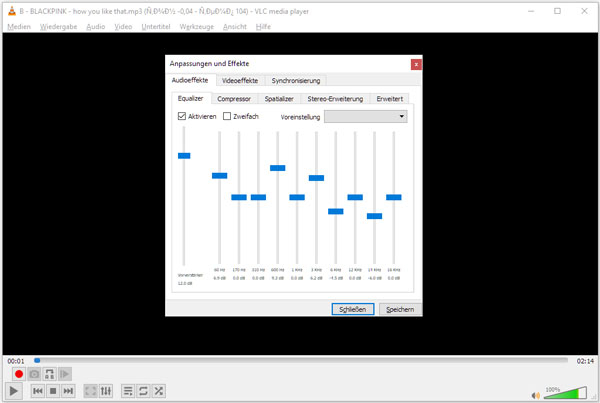Toggle the A-B loop button
This screenshot has width=600, height=403.
[49, 374]
